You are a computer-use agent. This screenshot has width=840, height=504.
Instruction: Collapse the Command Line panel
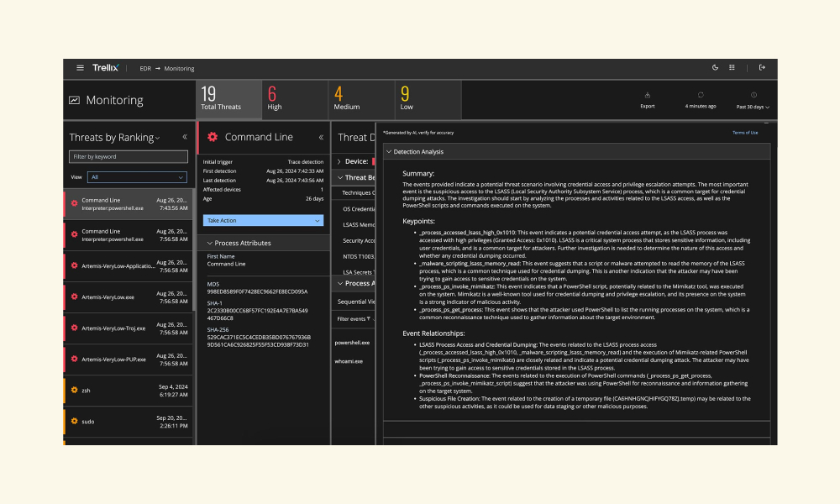[x=321, y=137]
